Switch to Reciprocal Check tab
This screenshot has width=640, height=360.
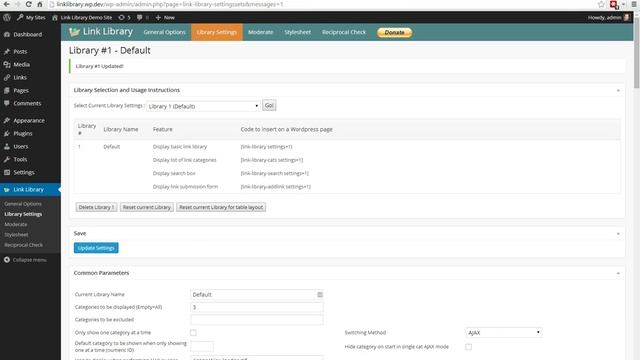344,32
